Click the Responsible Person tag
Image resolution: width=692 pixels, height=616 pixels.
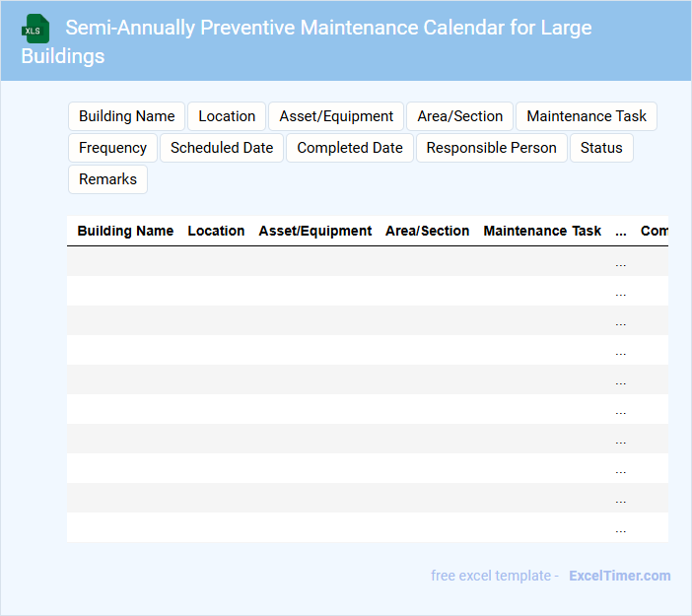click(x=491, y=148)
